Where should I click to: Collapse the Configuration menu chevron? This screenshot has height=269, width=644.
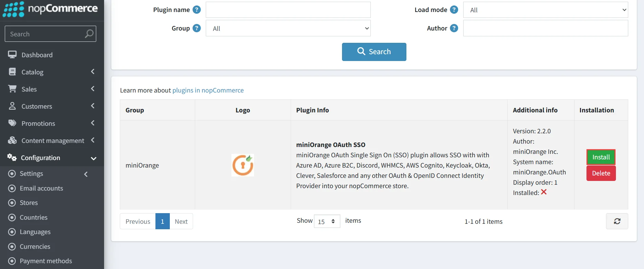tap(93, 158)
